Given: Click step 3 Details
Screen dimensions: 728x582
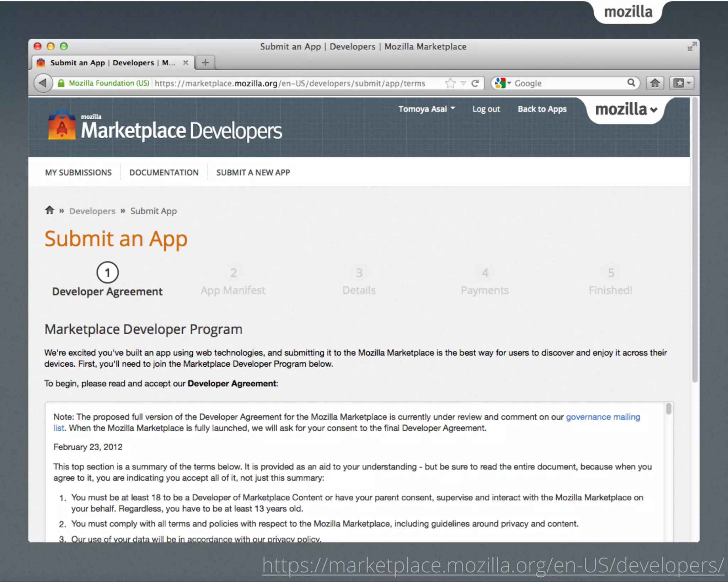Looking at the screenshot, I should pyautogui.click(x=359, y=281).
